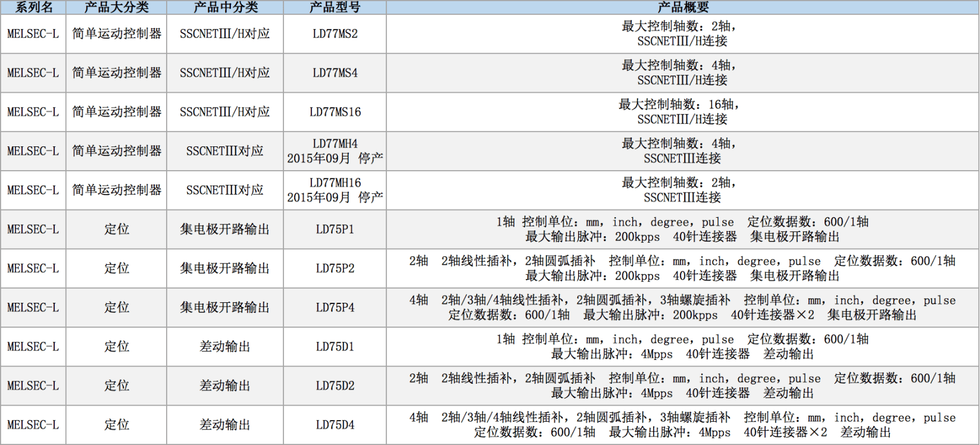Click 差动输出 category in the LD75D1 row

[225, 347]
